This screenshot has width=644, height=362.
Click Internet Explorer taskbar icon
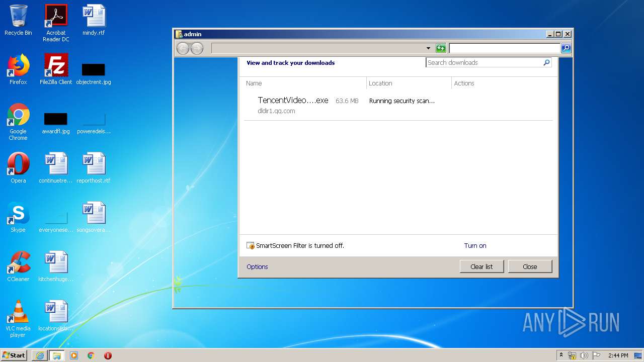point(40,355)
